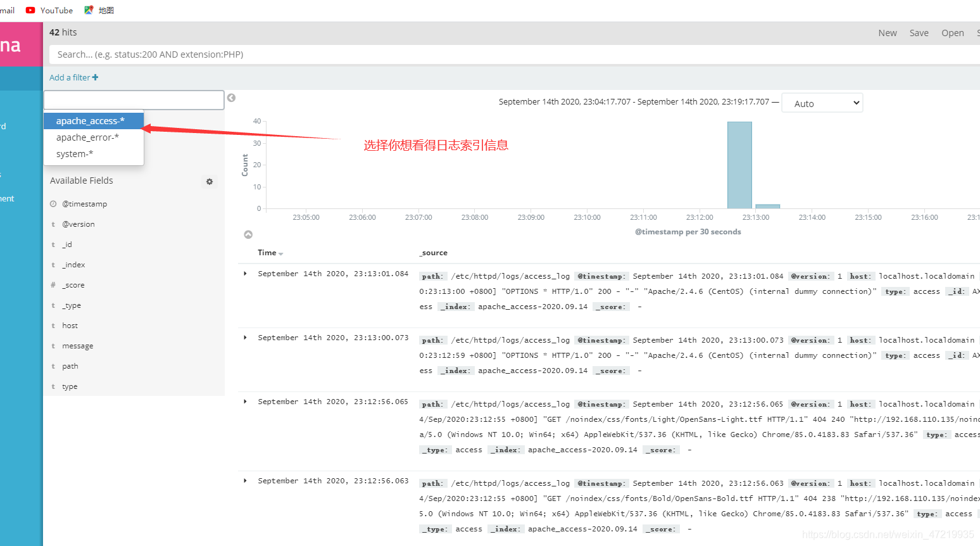
Task: Select the _type field
Action: 72,305
